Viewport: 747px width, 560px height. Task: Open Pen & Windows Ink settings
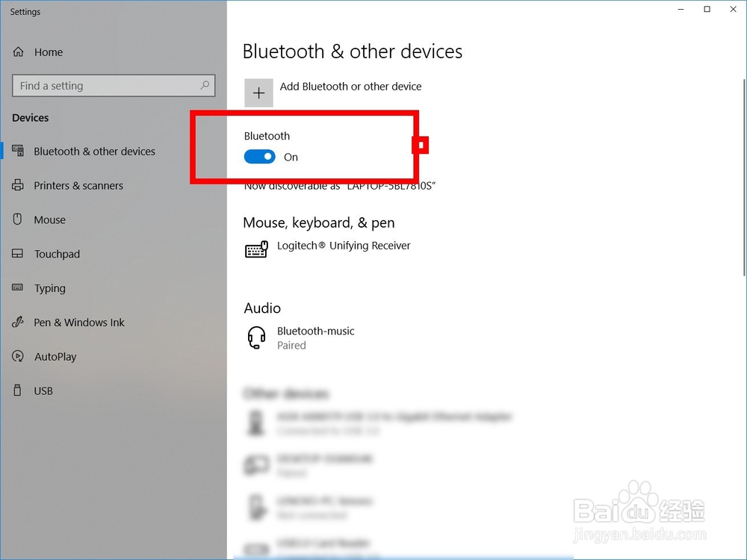coord(79,323)
